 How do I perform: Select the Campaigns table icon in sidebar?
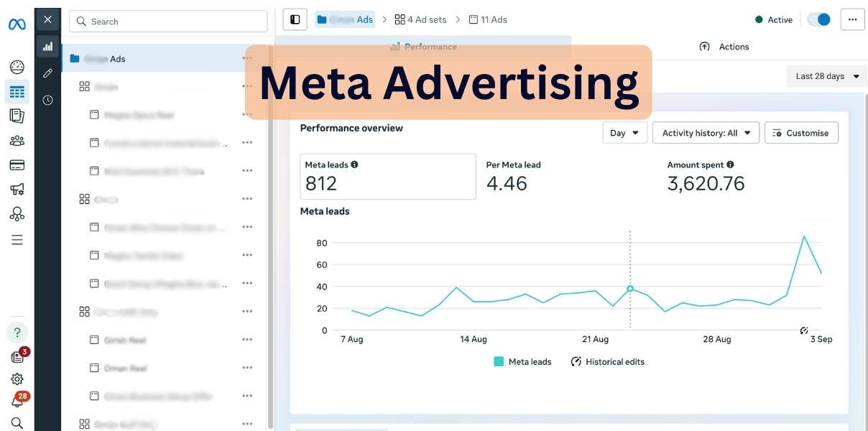(x=17, y=92)
